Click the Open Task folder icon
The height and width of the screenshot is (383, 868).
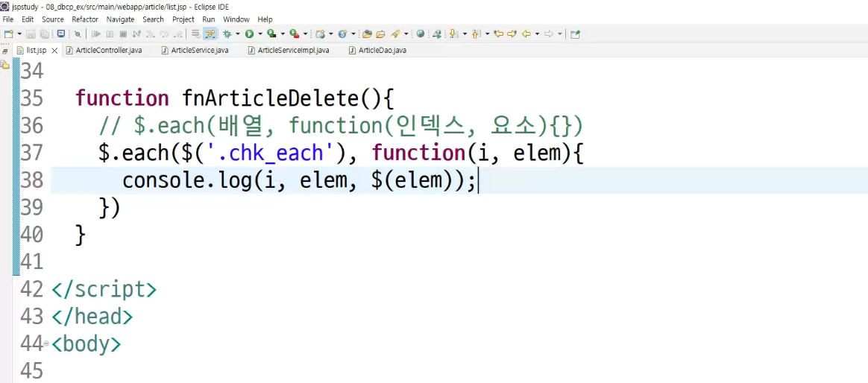tap(381, 34)
